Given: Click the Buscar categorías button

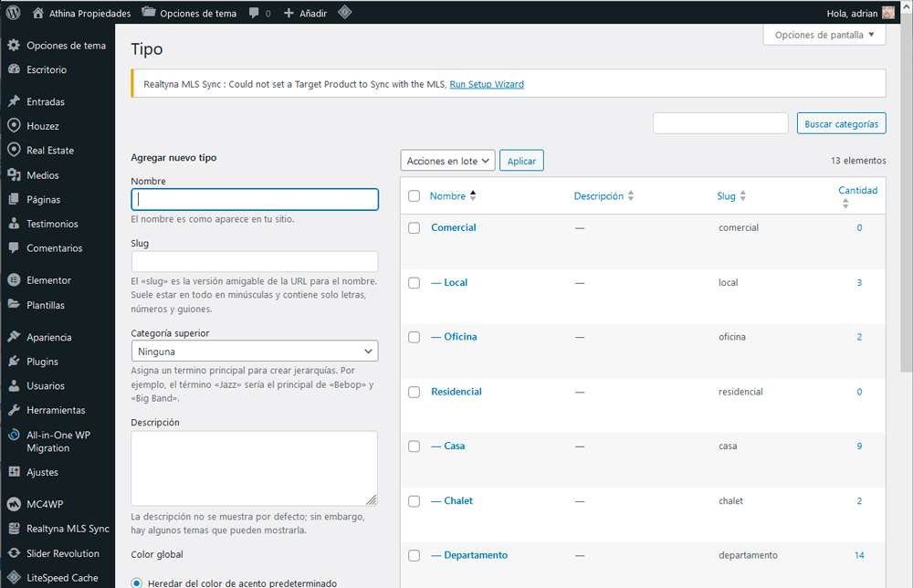Looking at the screenshot, I should pos(842,123).
